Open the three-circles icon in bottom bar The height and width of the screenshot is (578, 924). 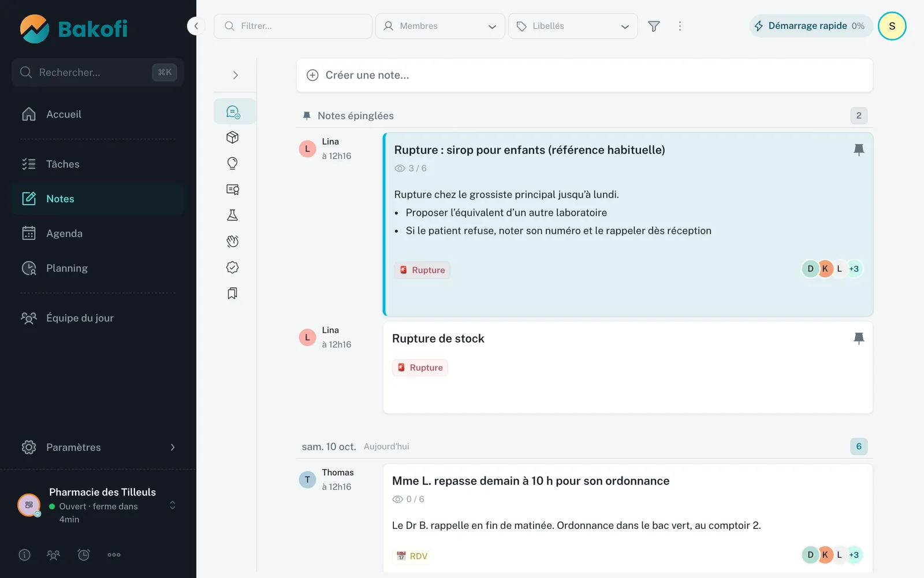114,555
